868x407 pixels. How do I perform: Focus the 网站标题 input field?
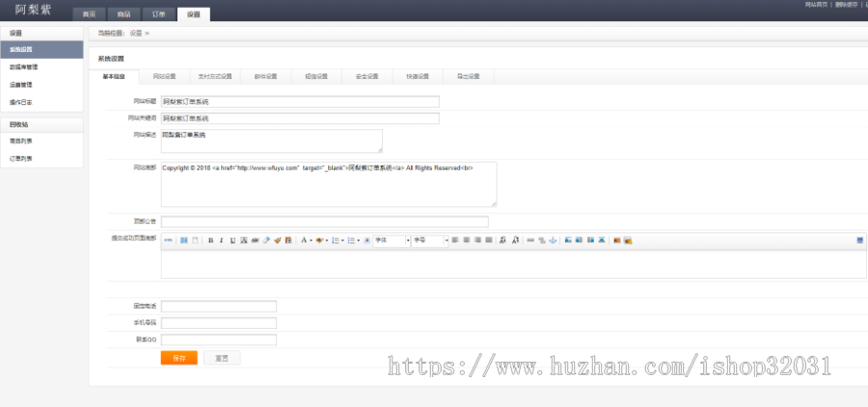click(x=300, y=102)
